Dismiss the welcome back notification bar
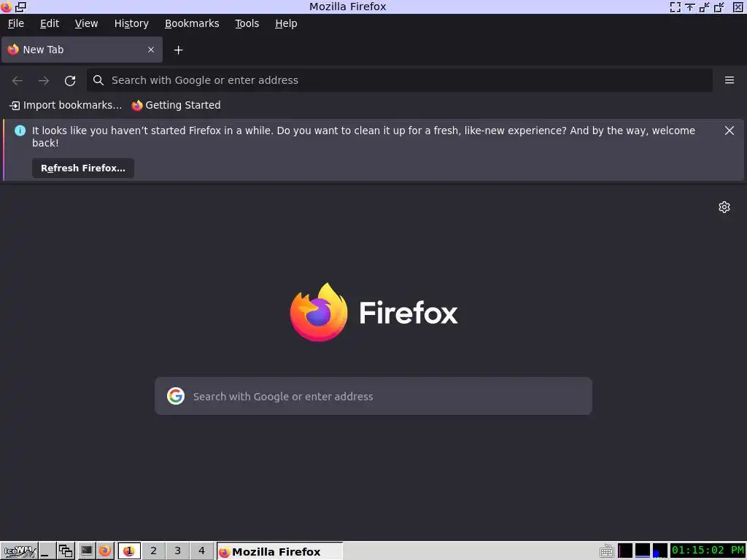Viewport: 747px width, 560px height. [729, 131]
